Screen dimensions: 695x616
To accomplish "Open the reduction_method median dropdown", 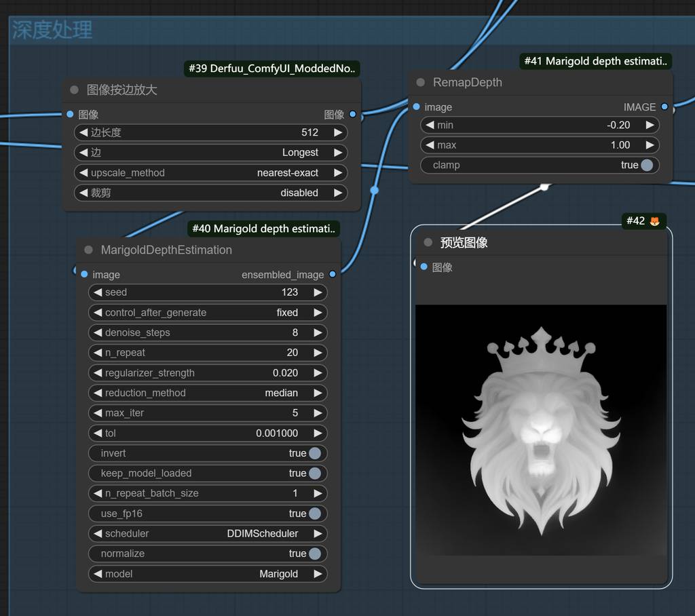I will coord(208,393).
